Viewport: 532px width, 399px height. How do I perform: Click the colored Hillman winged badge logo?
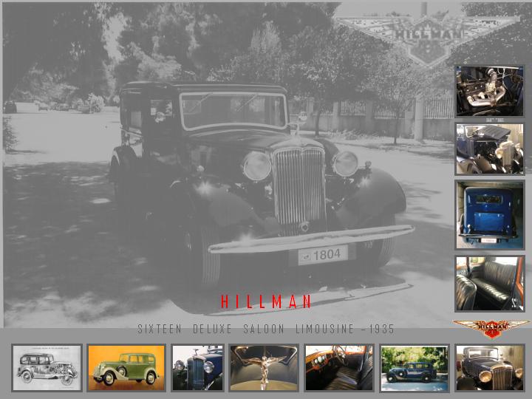[491, 328]
